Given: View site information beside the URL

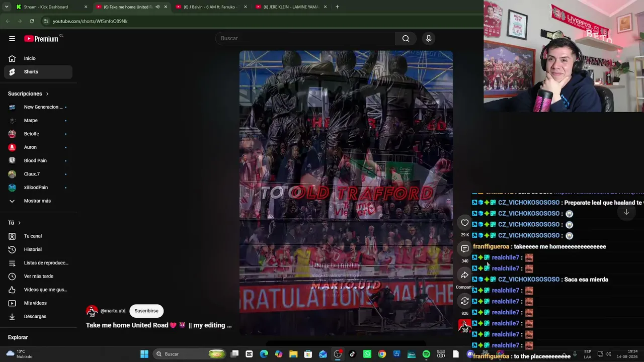Looking at the screenshot, I should (x=46, y=21).
